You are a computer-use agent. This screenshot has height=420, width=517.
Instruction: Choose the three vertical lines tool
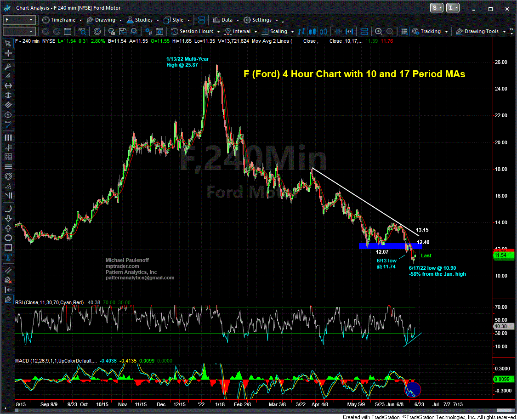pos(8,137)
